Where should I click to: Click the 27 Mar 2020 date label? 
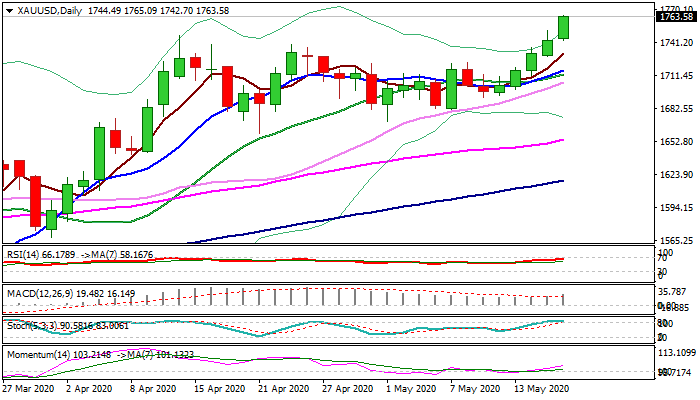coord(30,387)
